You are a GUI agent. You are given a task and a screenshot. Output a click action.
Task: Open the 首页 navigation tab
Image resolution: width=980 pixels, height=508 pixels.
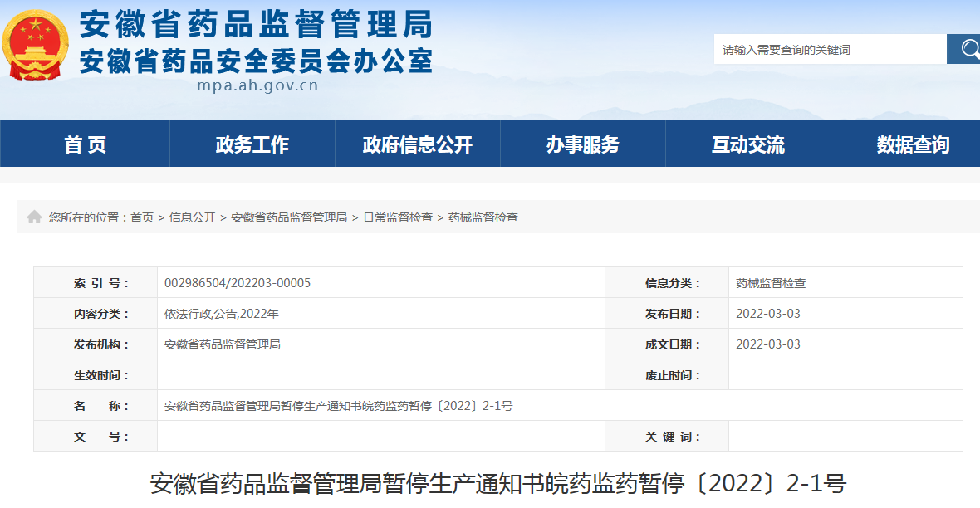tap(84, 143)
